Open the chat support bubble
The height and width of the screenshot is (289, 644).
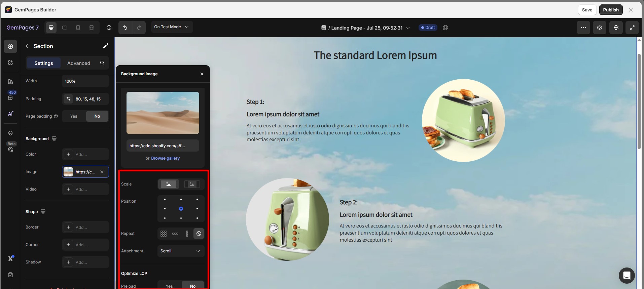coord(627,276)
